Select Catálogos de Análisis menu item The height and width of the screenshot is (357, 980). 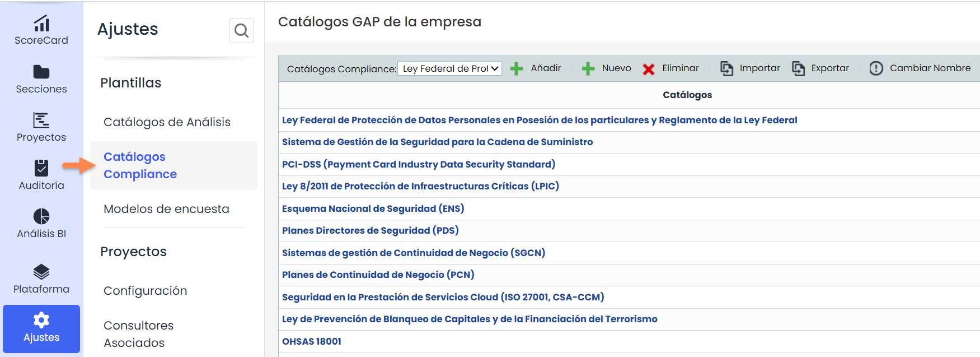[x=167, y=122]
